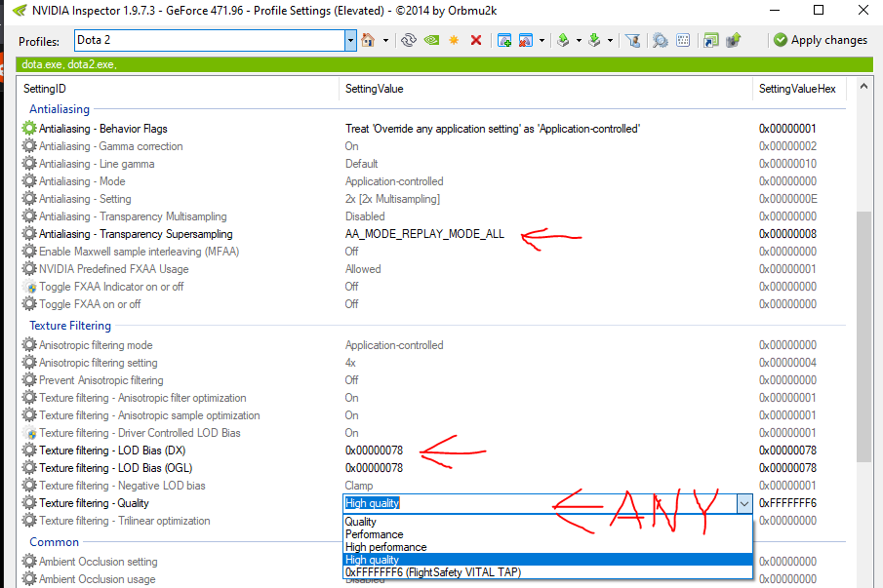Open the Profiles combo box dropdown arrow
Screen dimensions: 883x588
(x=350, y=41)
